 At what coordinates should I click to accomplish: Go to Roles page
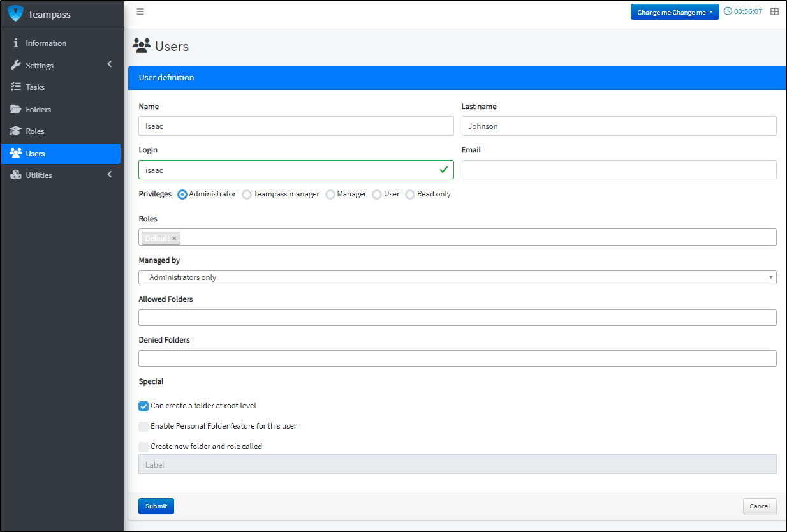tap(61, 131)
